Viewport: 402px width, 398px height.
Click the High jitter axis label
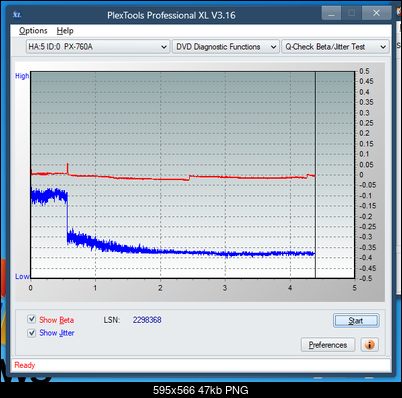point(22,76)
